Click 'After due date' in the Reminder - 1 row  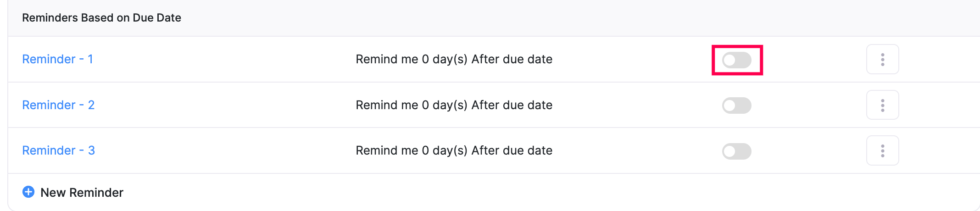pyautogui.click(x=512, y=59)
